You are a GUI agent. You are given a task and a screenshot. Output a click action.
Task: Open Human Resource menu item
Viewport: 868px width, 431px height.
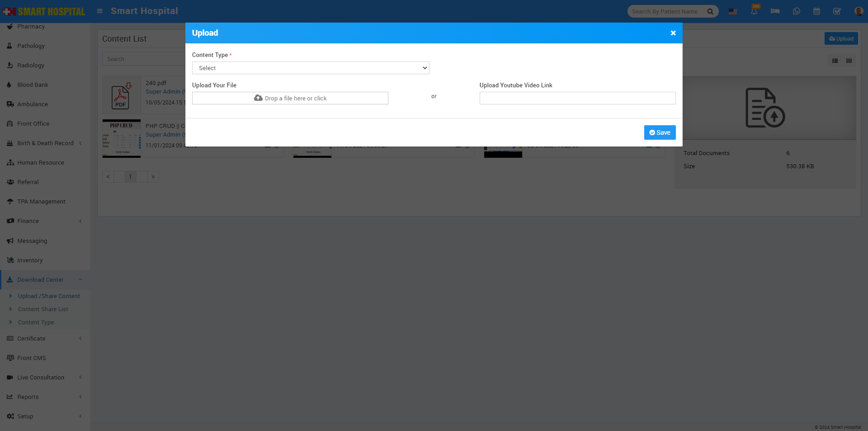click(x=40, y=163)
